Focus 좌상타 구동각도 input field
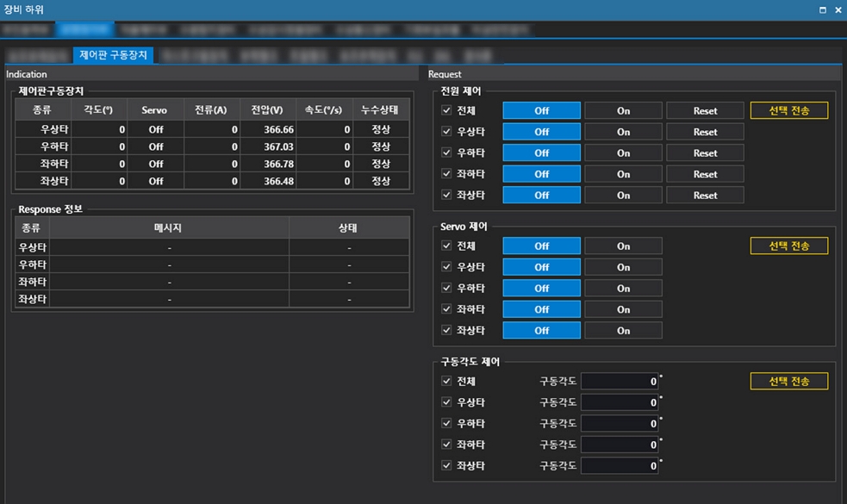Image resolution: width=847 pixels, height=504 pixels. click(620, 465)
